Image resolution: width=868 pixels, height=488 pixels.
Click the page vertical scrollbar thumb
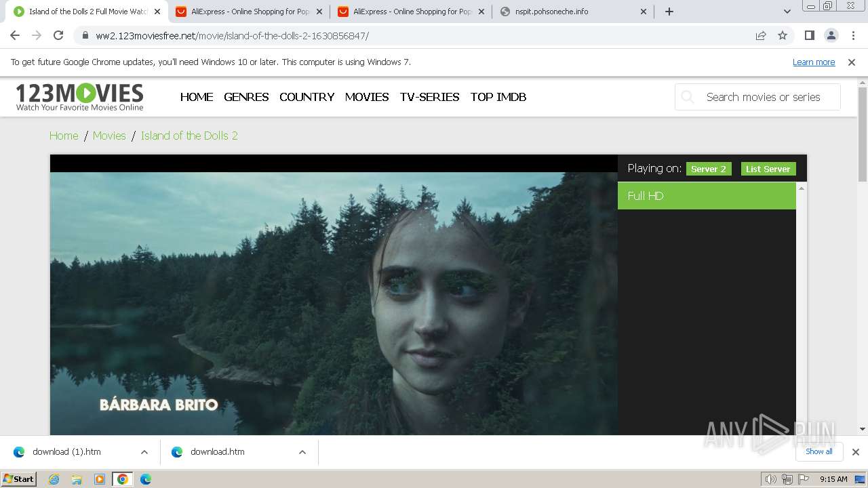(x=863, y=134)
